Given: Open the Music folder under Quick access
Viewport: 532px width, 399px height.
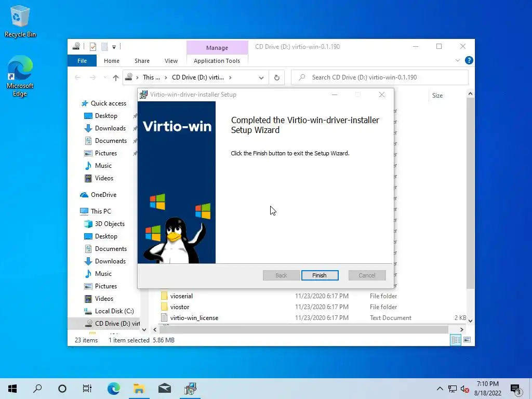Looking at the screenshot, I should click(103, 166).
